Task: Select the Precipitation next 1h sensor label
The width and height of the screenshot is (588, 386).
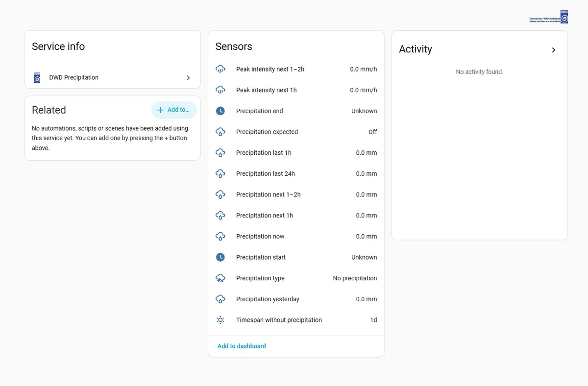Action: tap(265, 216)
